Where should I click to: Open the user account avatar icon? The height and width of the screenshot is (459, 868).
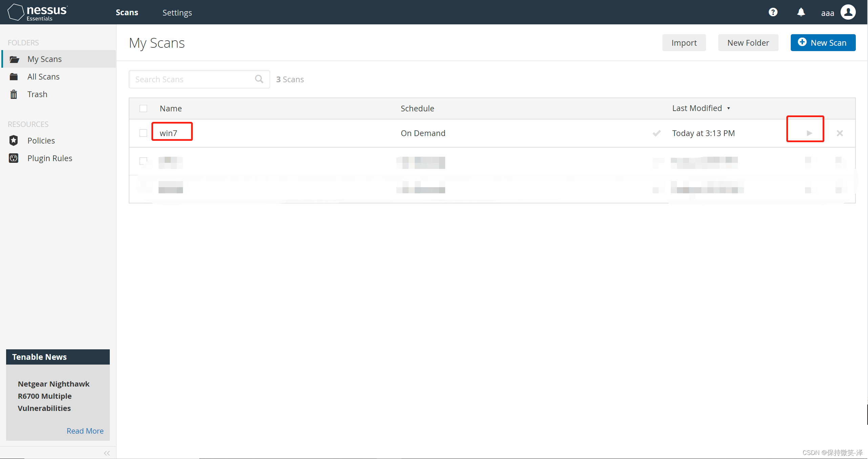tap(848, 12)
